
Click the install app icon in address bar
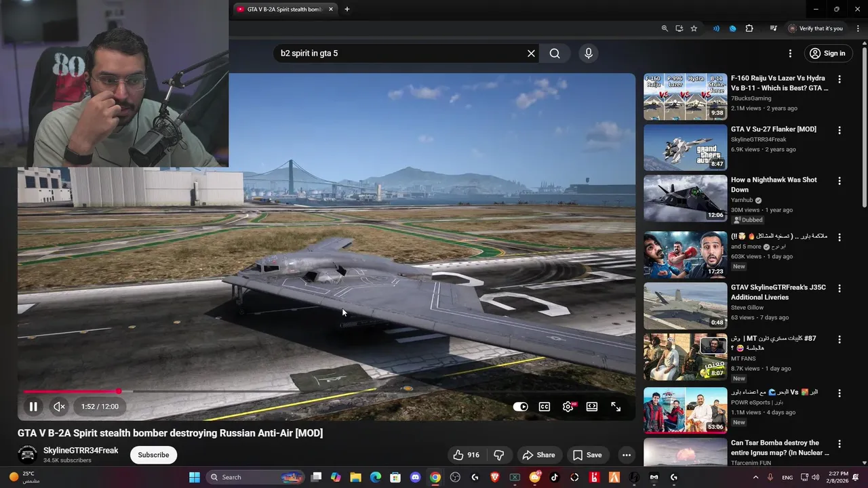[679, 28]
